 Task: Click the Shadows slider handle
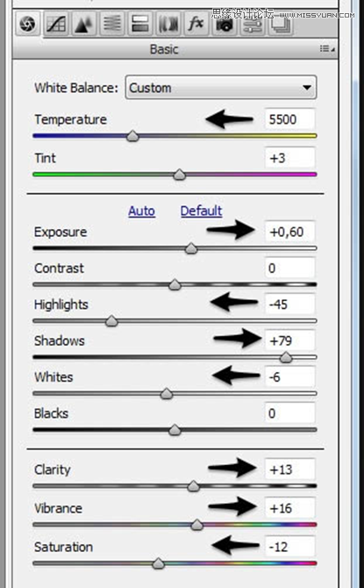[x=286, y=357]
